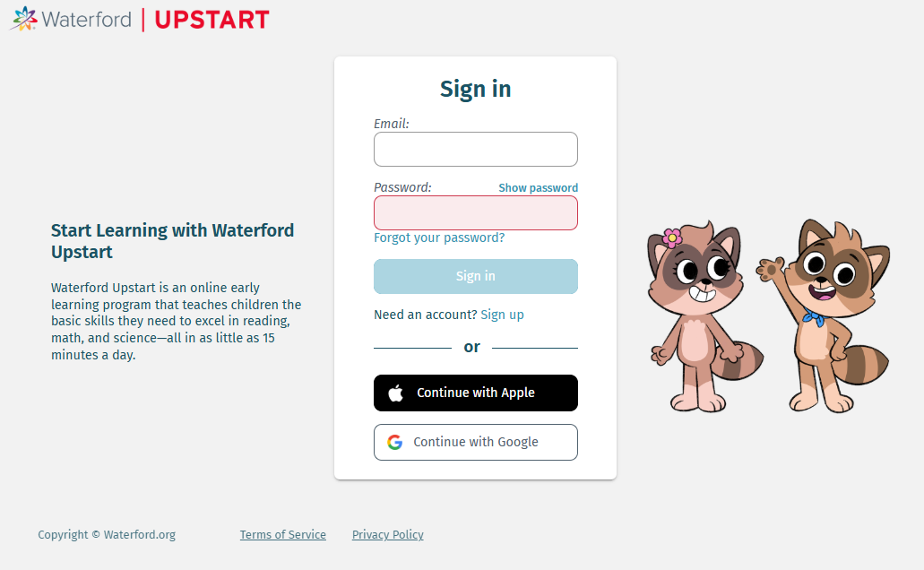Click the red UPSTART wordmark
Screen dimensions: 924x570
click(212, 19)
